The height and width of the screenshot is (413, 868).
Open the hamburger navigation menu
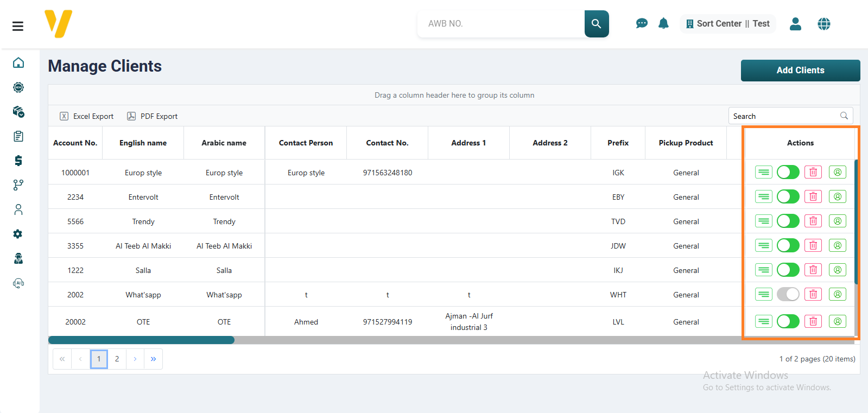(x=18, y=26)
